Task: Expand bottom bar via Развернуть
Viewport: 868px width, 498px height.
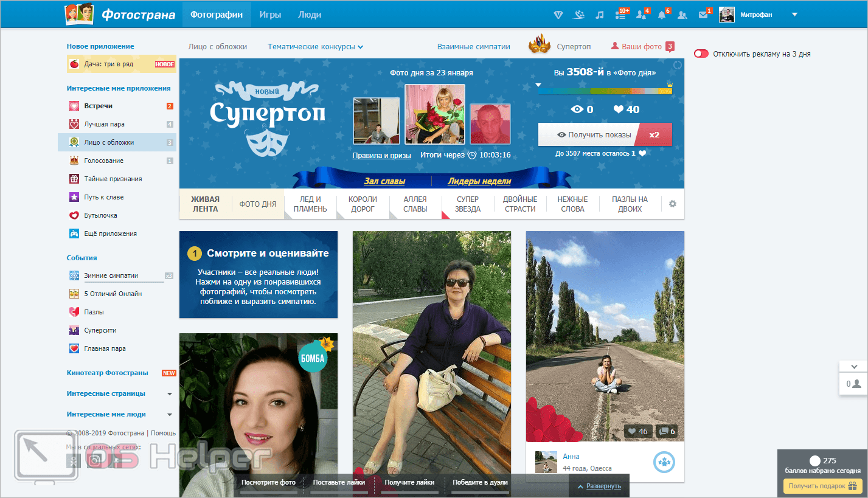Action: coord(599,486)
